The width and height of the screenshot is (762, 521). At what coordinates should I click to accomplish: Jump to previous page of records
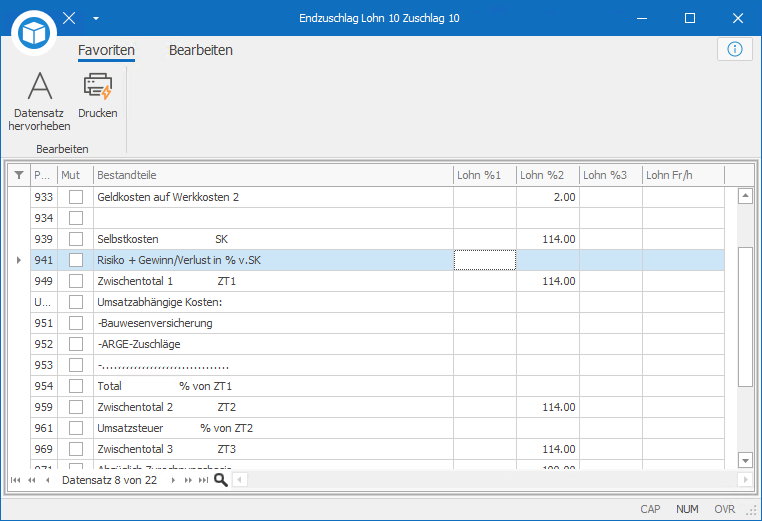pos(32,480)
